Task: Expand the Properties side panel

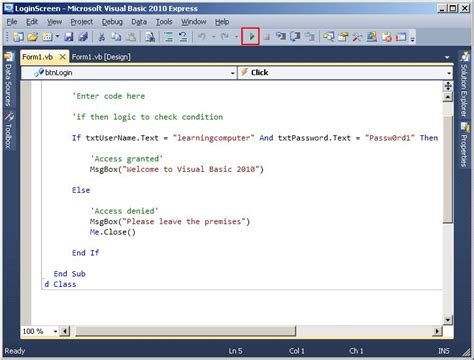Action: [465, 145]
